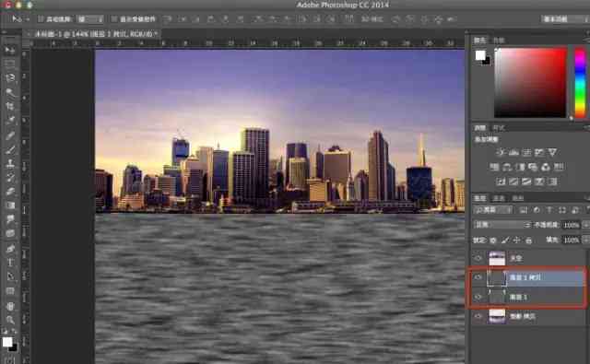Select the Eyedropper tool

[x=10, y=121]
